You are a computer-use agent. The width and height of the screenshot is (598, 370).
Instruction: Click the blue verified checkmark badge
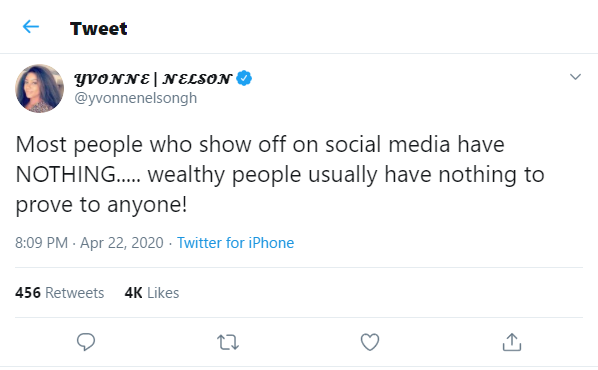coord(244,78)
